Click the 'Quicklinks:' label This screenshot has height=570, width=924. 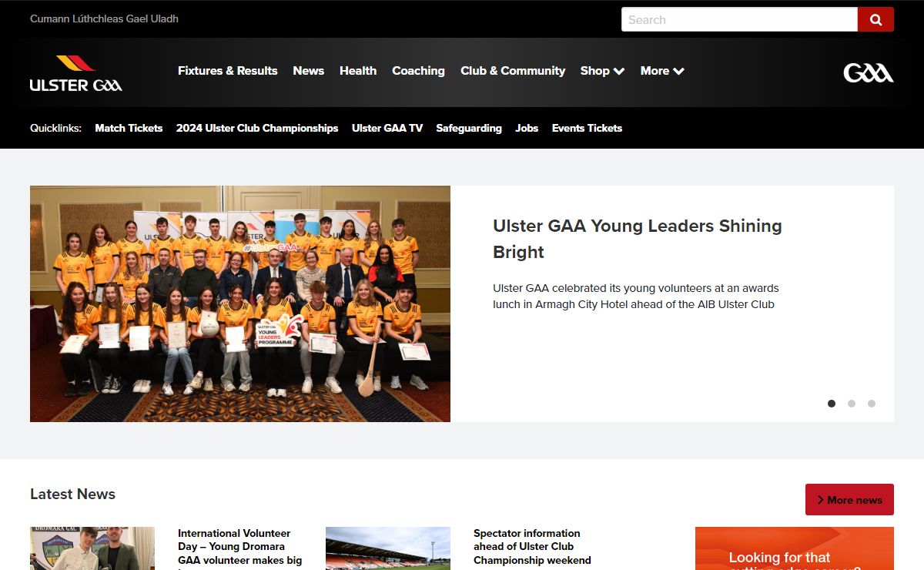[55, 128]
